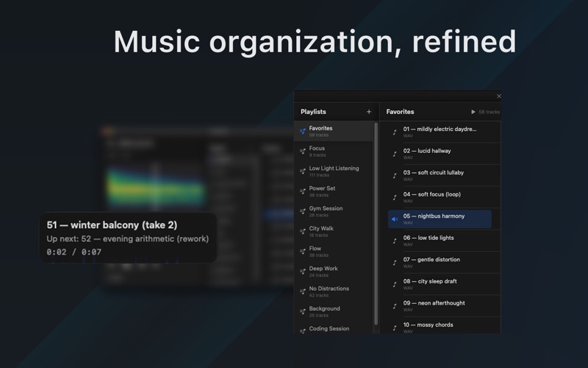Image resolution: width=588 pixels, height=368 pixels.
Task: Click the playlist icon beside Focus
Action: [x=303, y=151]
